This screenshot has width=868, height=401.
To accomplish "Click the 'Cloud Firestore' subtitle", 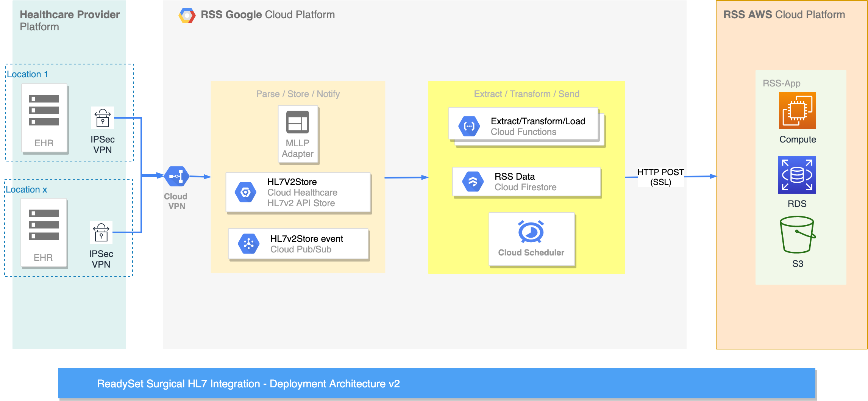I will pos(526,187).
